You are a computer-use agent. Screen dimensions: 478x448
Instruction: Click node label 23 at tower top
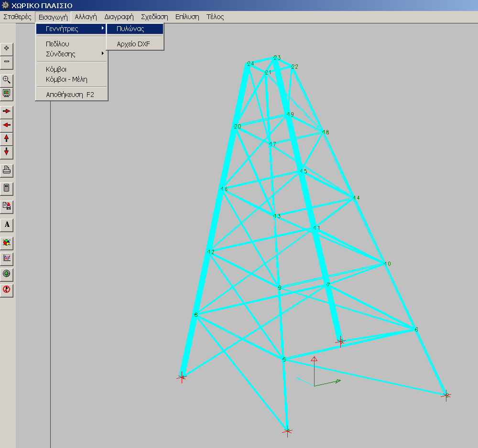(277, 58)
